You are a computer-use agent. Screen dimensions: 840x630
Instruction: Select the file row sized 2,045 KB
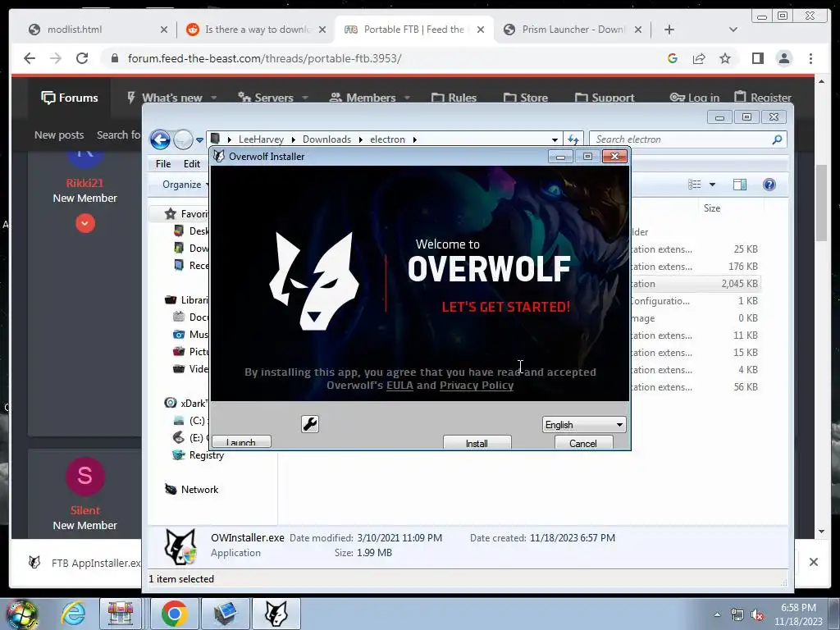pyautogui.click(x=695, y=283)
